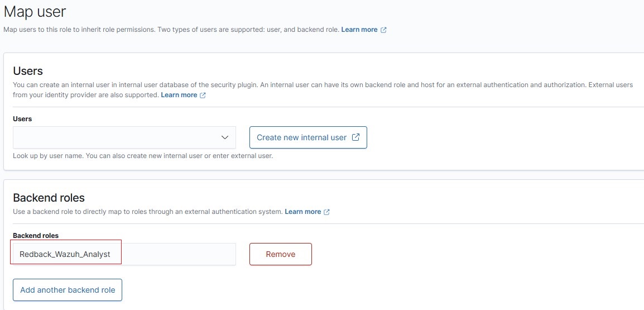This screenshot has height=310, width=644.
Task: Click external-link icon after Backend roles Learn more
Action: [326, 212]
